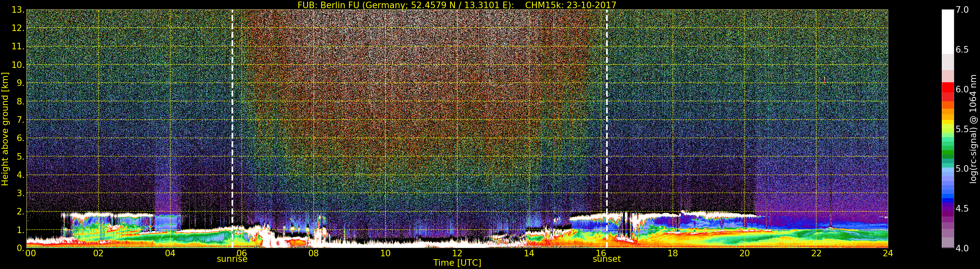Select the colorbar tick label "6.5"
The width and height of the screenshot is (980, 269).
962,50
